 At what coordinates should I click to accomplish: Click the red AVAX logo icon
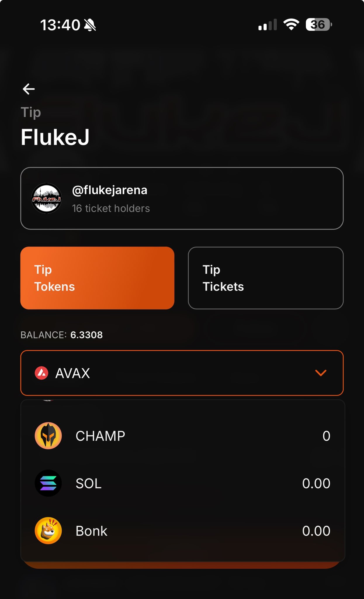tap(41, 373)
